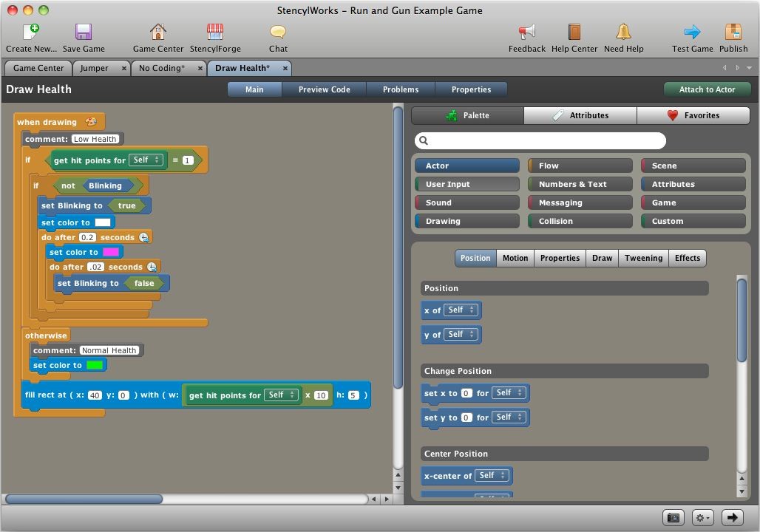This screenshot has height=532, width=760.
Task: Click the palette icon on 'when drawing' block
Action: [91, 122]
